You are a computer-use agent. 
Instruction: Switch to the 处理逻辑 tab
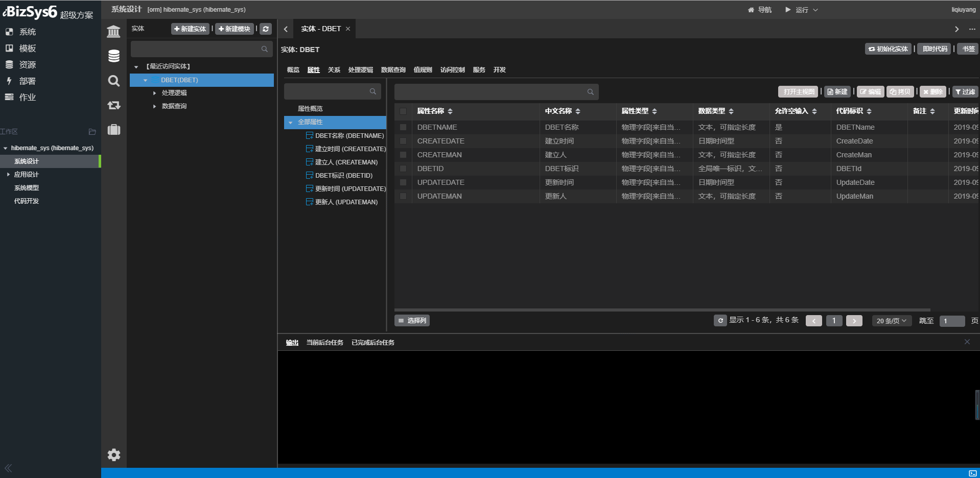click(361, 70)
